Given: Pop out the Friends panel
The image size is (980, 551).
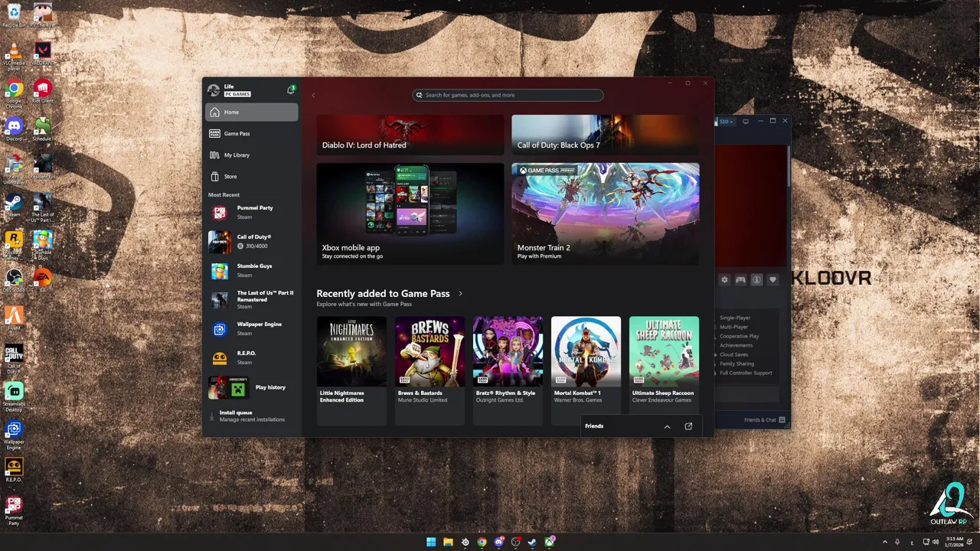Looking at the screenshot, I should tap(688, 426).
